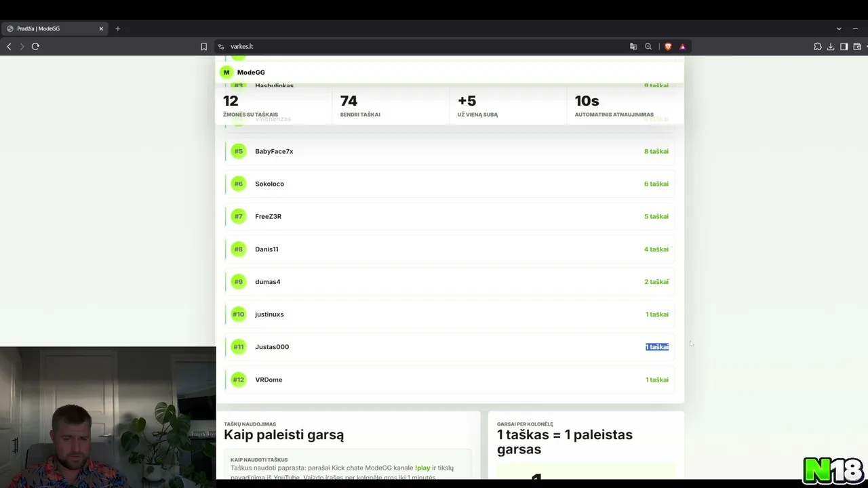The width and height of the screenshot is (868, 488).
Task: Click the Garsai per kolonėlę label
Action: pos(525,424)
